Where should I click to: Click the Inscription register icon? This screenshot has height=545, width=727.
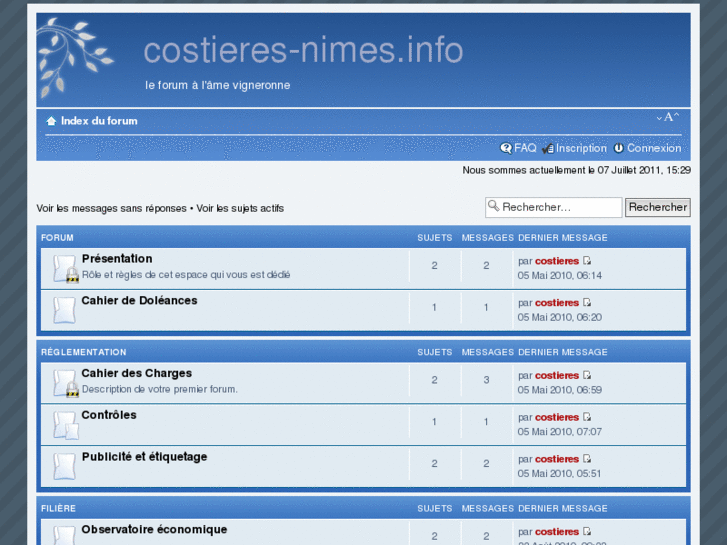[x=548, y=148]
